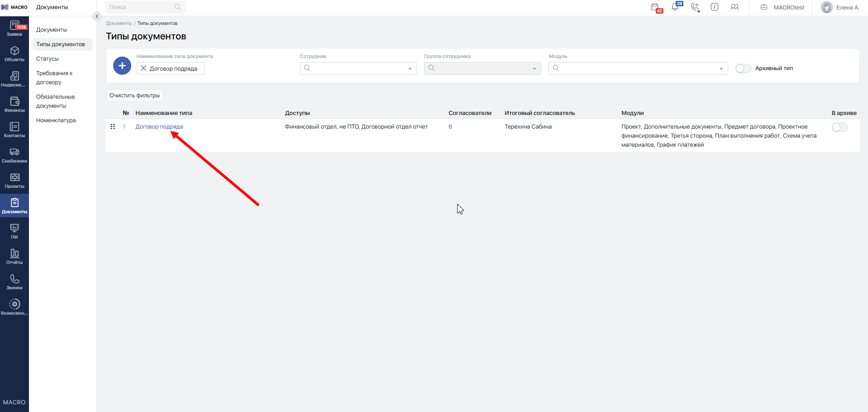Go to Финансы in the sidebar

tap(14, 104)
